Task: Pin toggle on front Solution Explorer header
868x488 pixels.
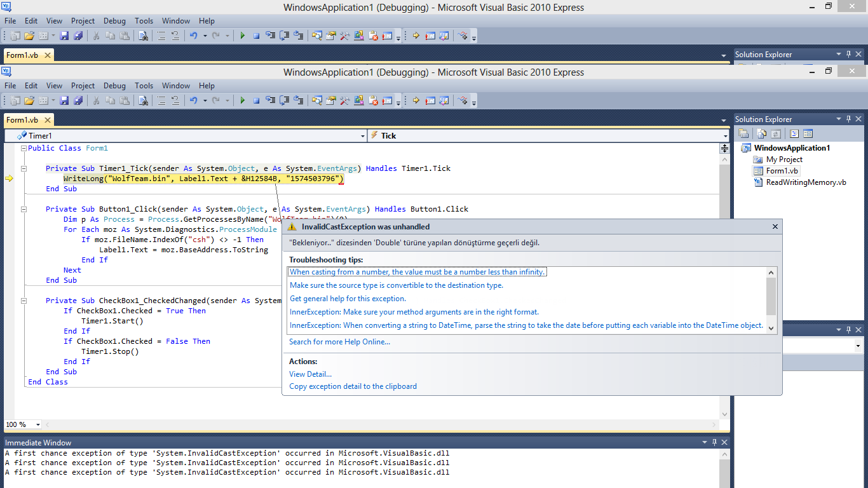Action: 848,119
